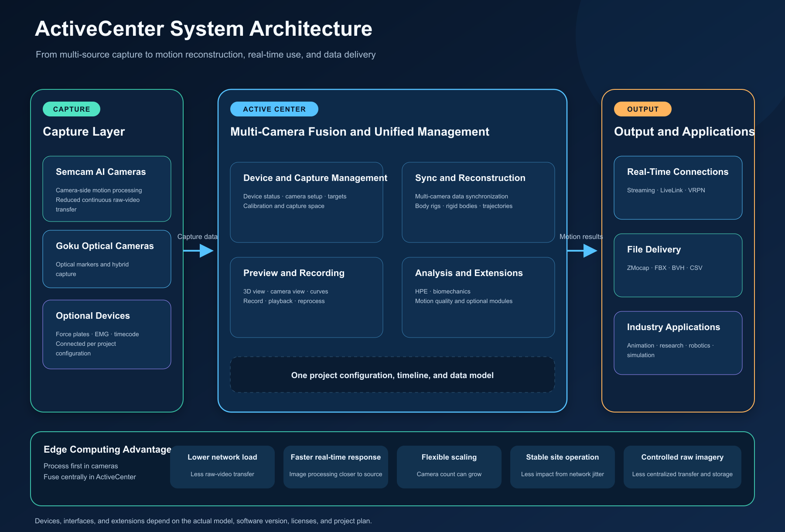Click the orange OUTPUT badge
This screenshot has height=532, width=785.
(643, 109)
